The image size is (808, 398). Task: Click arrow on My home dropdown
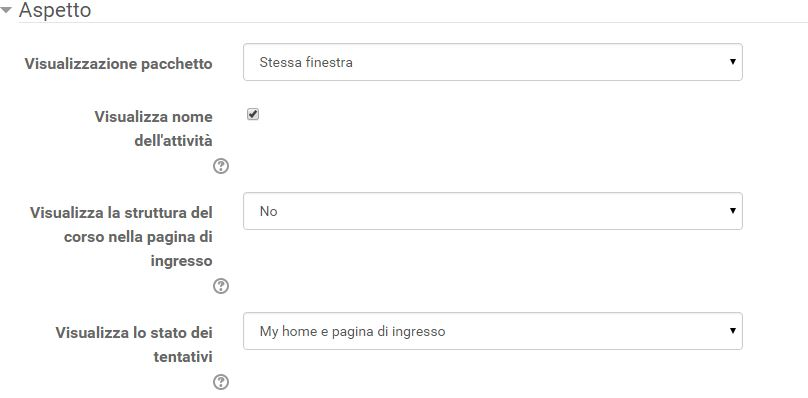732,331
